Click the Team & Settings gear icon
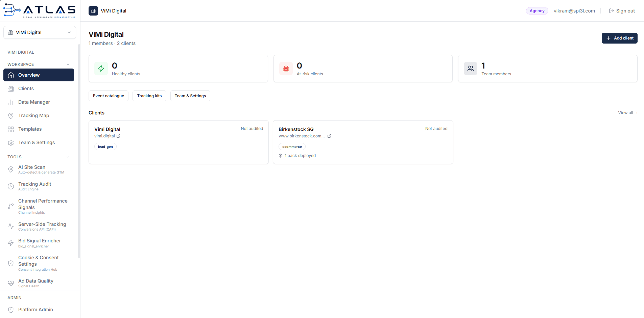Viewport: 644px width, 318px height. tap(11, 142)
